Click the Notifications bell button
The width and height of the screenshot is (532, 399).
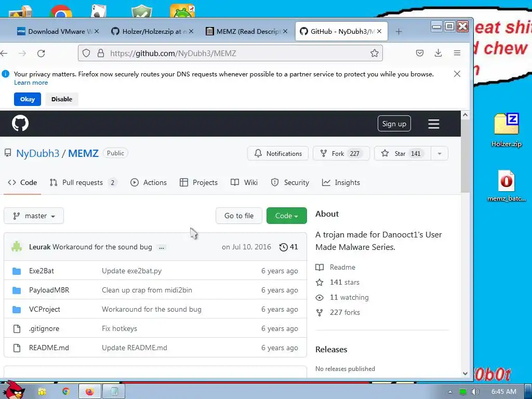tap(278, 153)
